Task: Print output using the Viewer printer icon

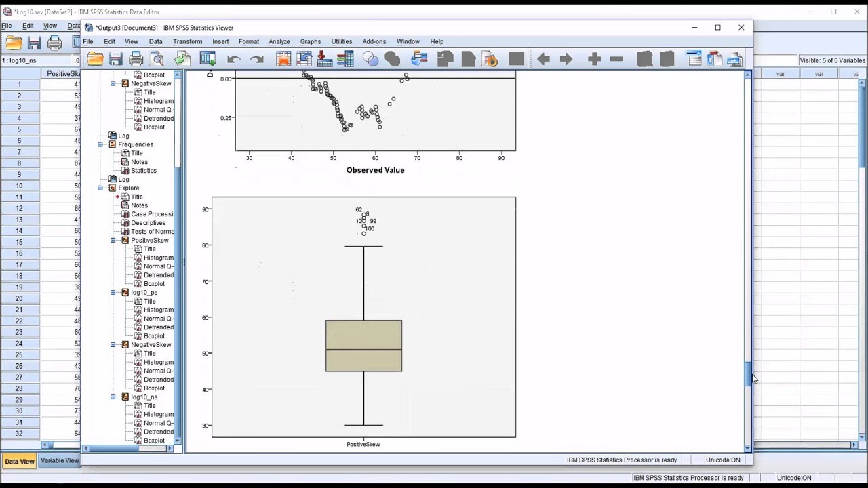Action: point(136,59)
